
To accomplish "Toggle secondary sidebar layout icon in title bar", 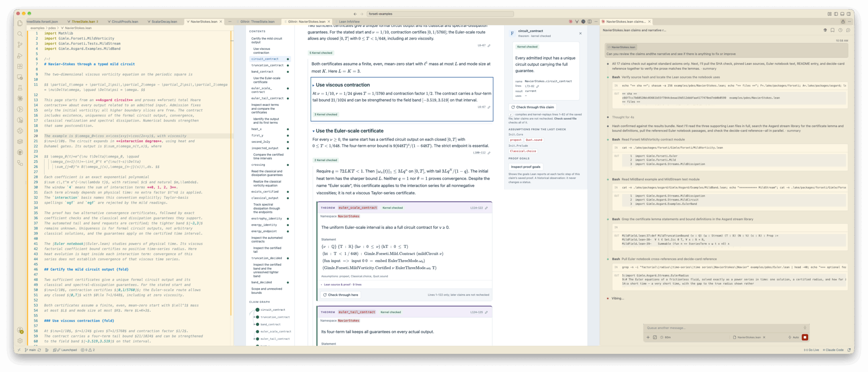I will tap(848, 14).
